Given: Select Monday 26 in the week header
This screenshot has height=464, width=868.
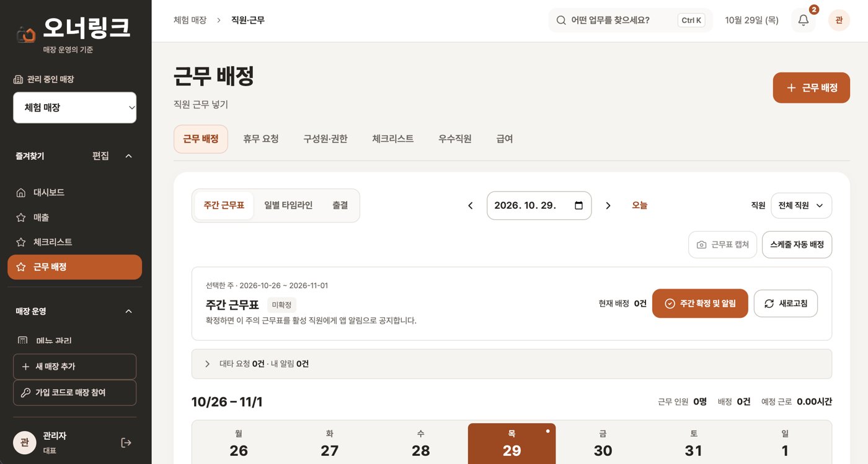Looking at the screenshot, I should click(239, 444).
